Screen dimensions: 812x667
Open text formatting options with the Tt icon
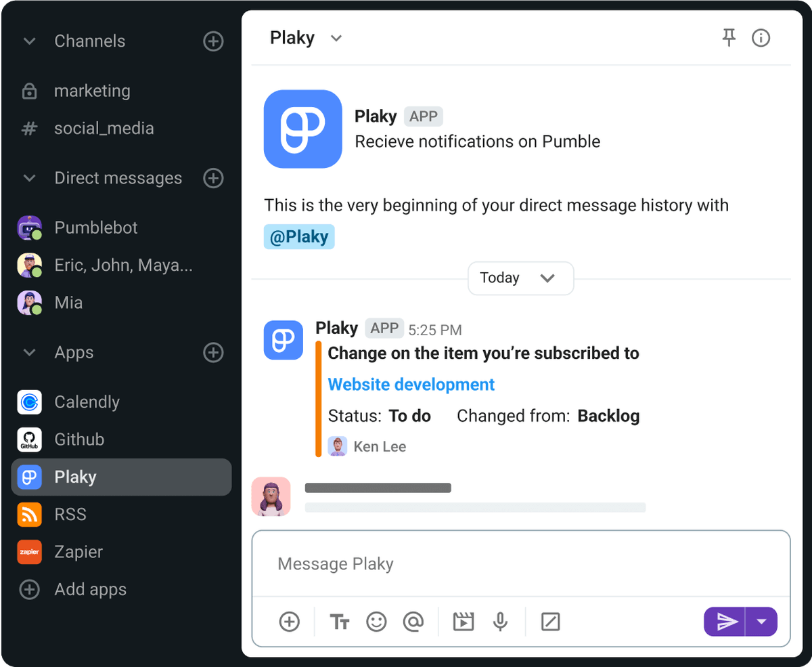[339, 622]
